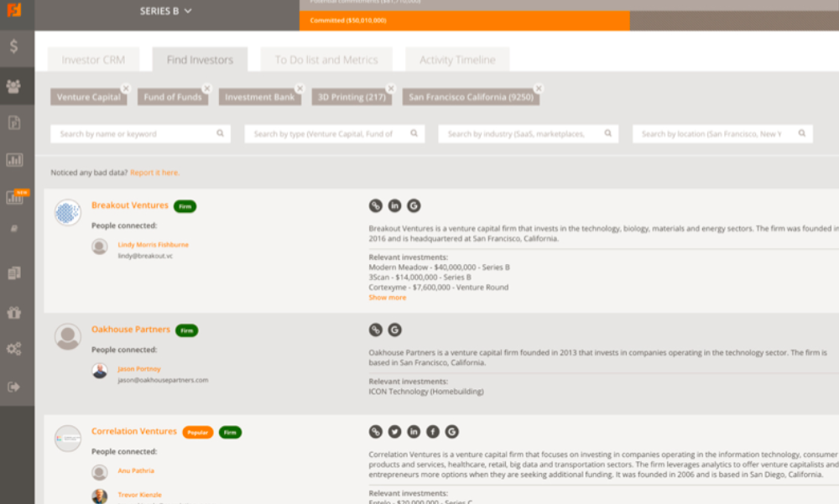Click the Firm badge beside Breakout Ventures

(185, 206)
